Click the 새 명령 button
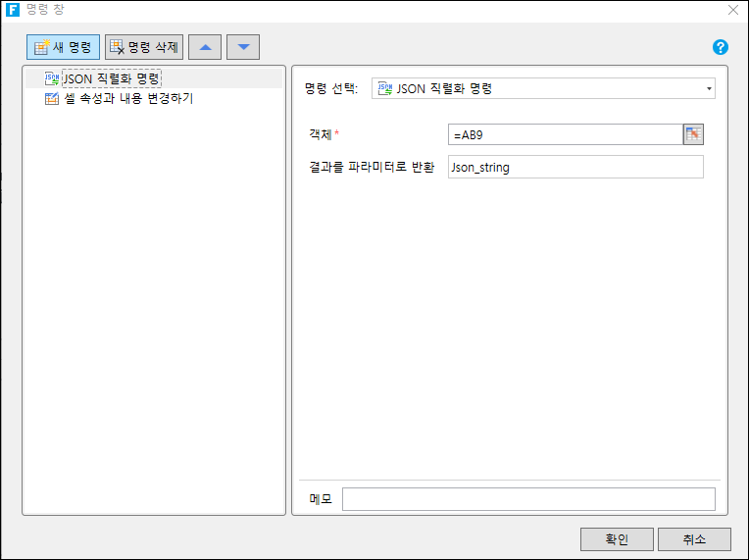Image resolution: width=749 pixels, height=560 pixels. pos(63,47)
